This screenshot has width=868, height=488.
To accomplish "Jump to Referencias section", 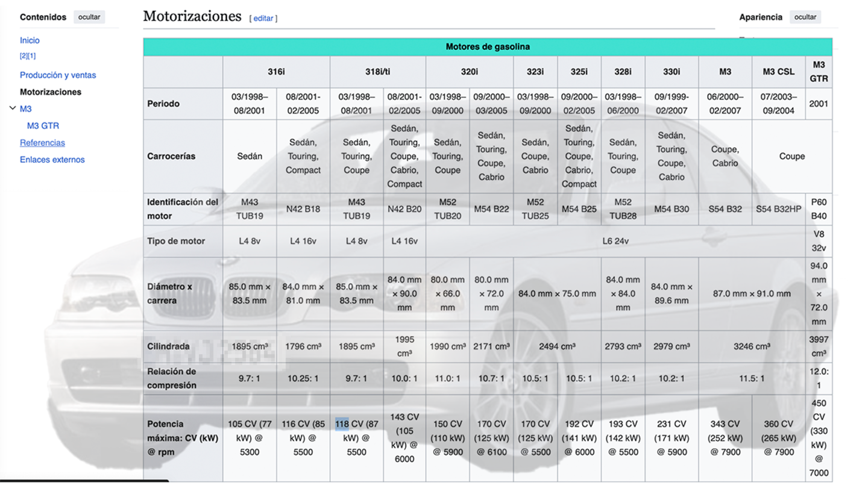I will 42,143.
